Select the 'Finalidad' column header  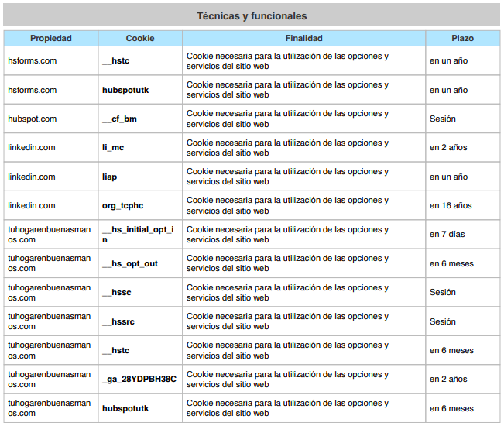[x=303, y=38]
